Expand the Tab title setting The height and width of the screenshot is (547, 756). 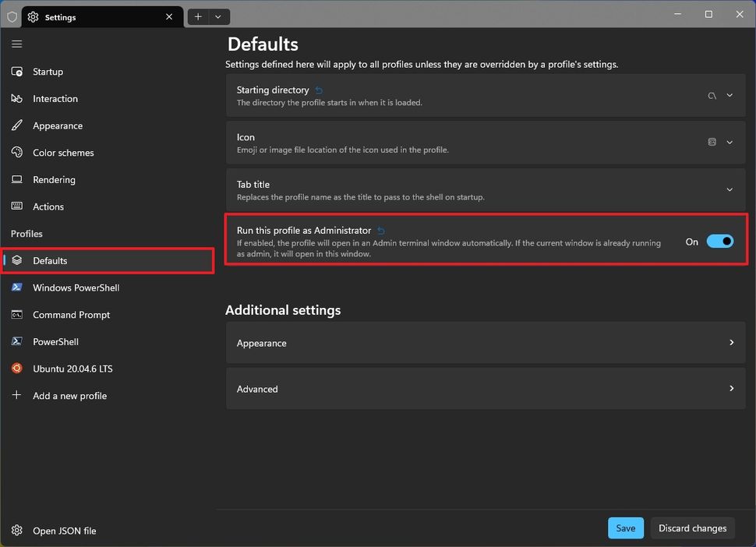(730, 189)
